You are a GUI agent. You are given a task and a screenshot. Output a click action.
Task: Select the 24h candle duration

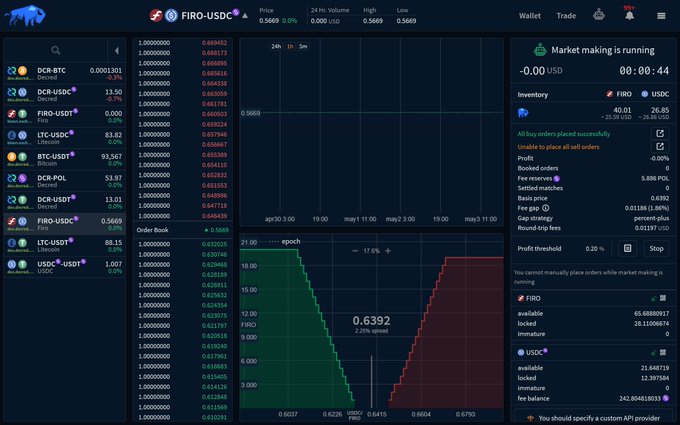[276, 46]
